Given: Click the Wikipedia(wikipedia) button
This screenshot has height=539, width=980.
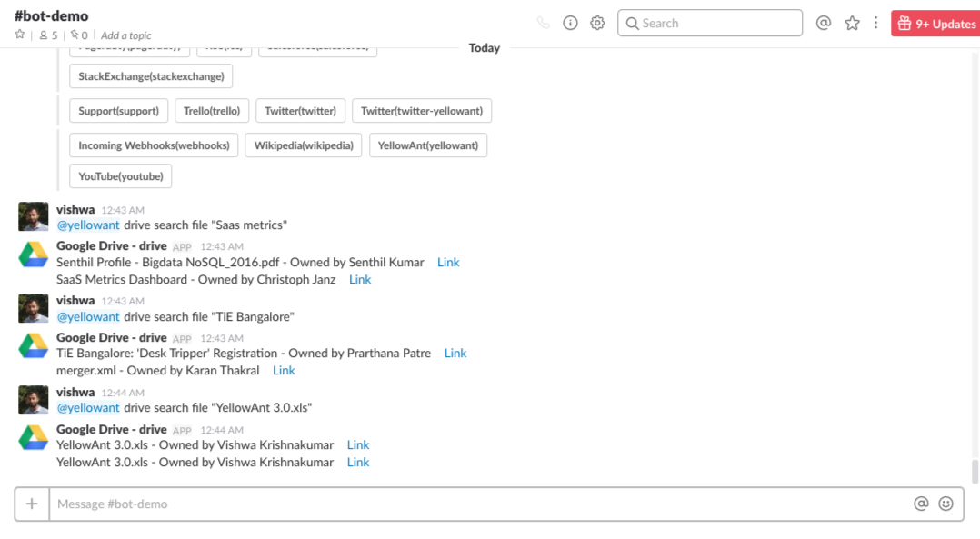Looking at the screenshot, I should (x=304, y=145).
